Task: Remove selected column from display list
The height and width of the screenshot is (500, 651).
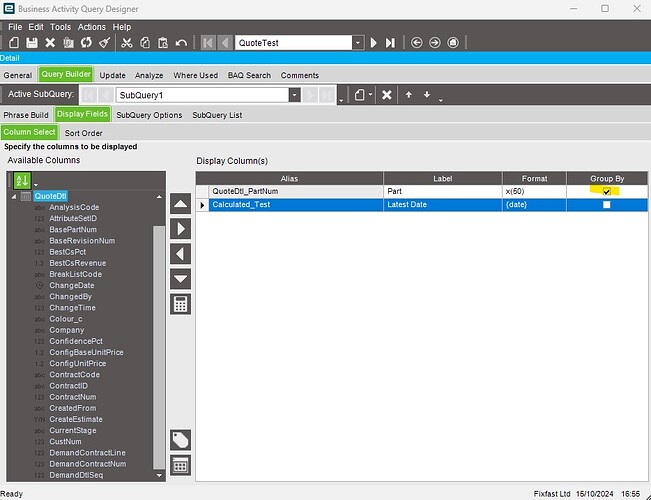Action: coord(181,254)
